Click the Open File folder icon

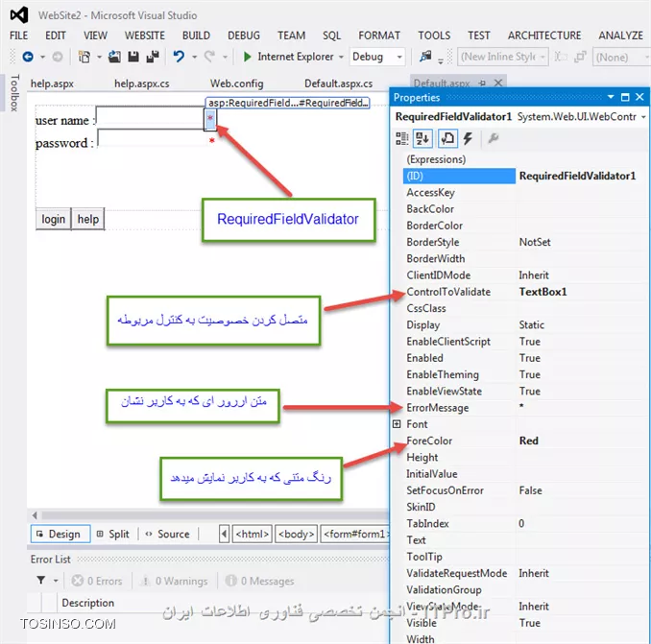(x=114, y=57)
